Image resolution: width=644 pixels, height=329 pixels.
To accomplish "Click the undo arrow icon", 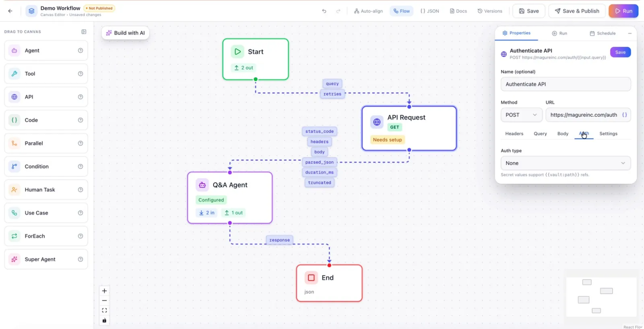I will click(x=324, y=11).
